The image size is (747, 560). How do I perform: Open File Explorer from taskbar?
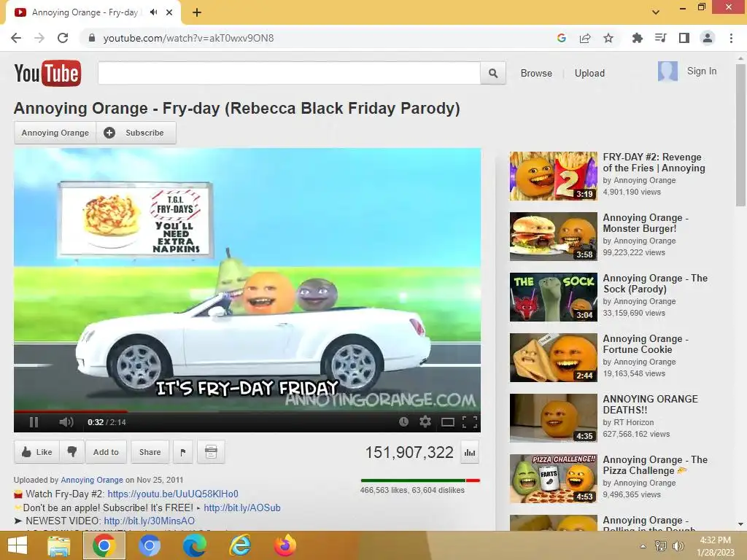[x=59, y=545]
